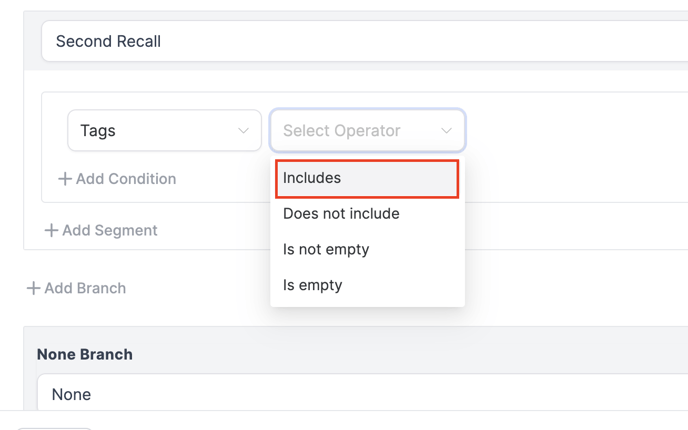
Task: Click the Add Segment link text
Action: (110, 231)
